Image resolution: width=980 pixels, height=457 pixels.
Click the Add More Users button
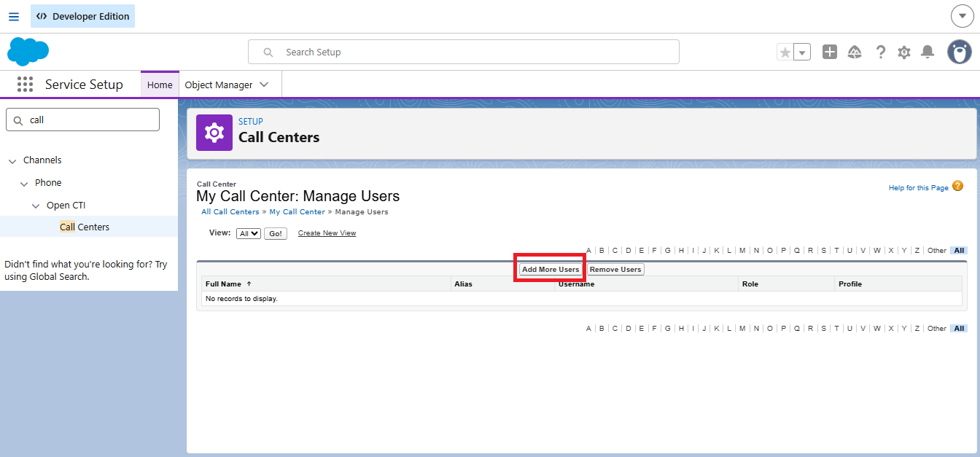pyautogui.click(x=551, y=270)
